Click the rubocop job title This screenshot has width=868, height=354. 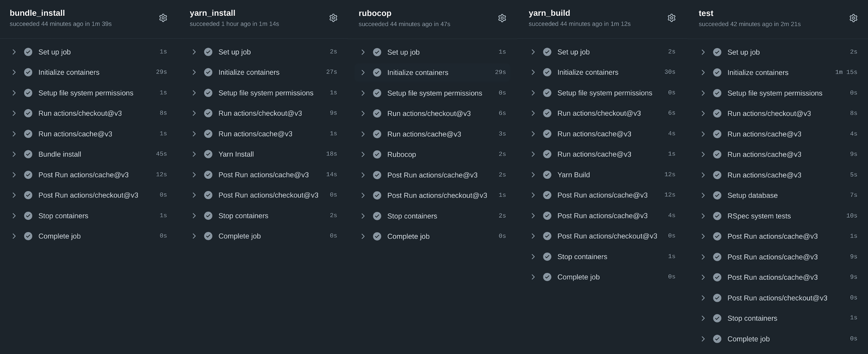(x=375, y=13)
